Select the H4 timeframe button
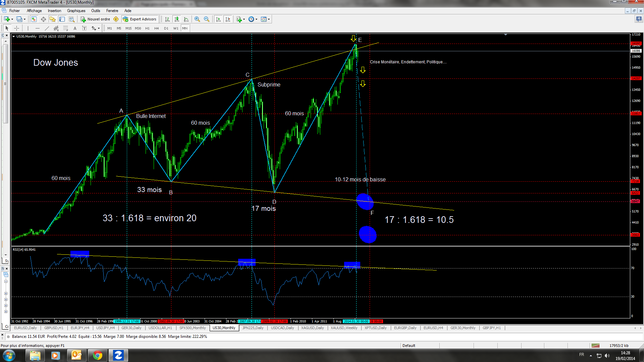Image resolution: width=644 pixels, height=362 pixels. 156,28
